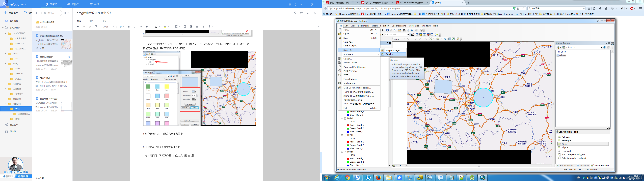Collapse the L07.tif layer tree node
Viewport: 644px width, 181px height.
[x=342, y=135]
